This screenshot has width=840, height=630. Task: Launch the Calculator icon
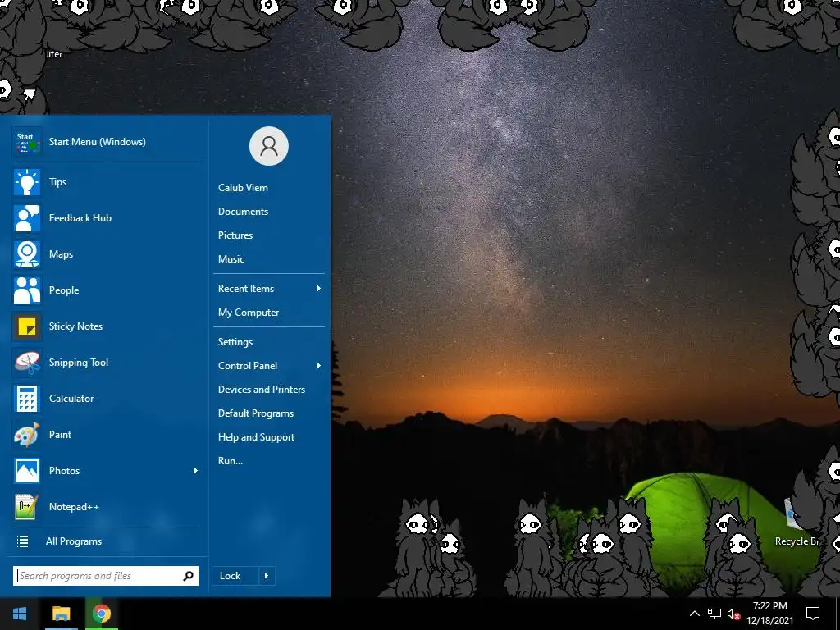click(27, 399)
